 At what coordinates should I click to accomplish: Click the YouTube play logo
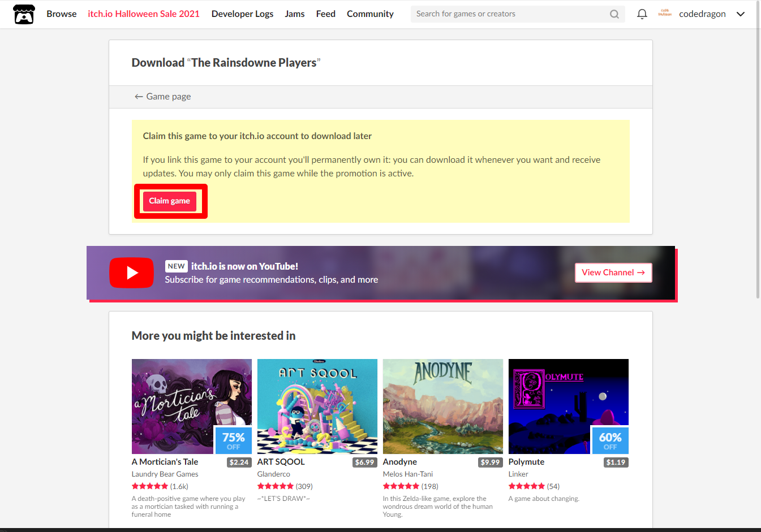pos(132,273)
